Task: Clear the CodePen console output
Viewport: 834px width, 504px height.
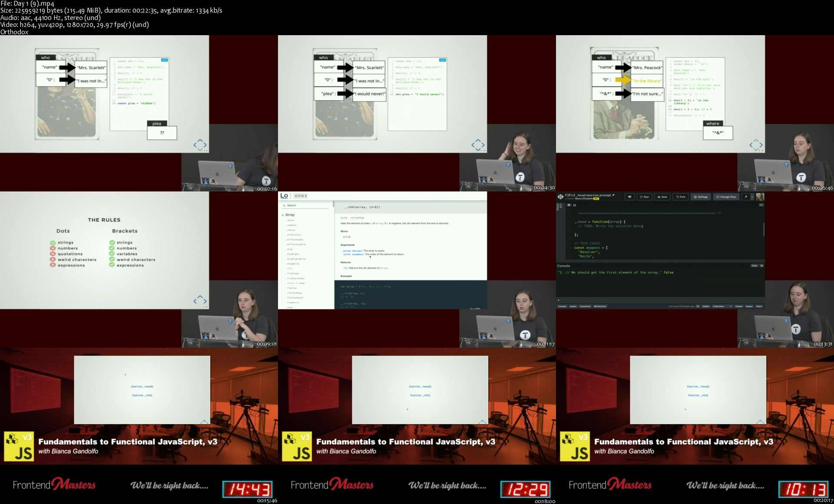Action: point(754,266)
